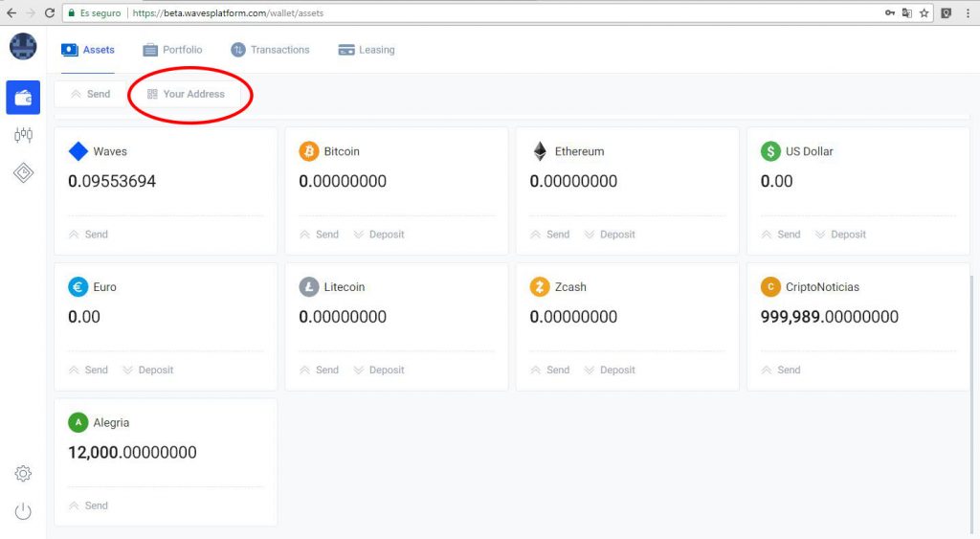Viewport: 980px width, 539px height.
Task: Deposit to the Bitcoin card
Action: (x=379, y=235)
